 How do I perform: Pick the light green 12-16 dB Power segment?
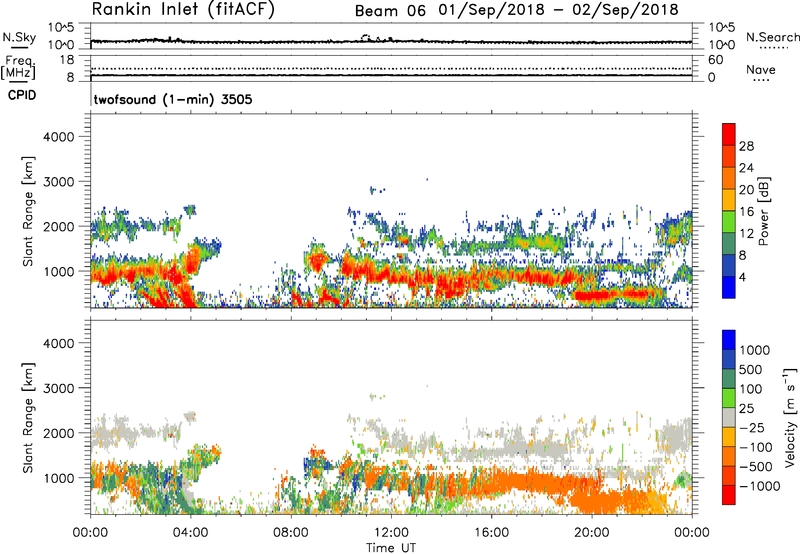729,222
